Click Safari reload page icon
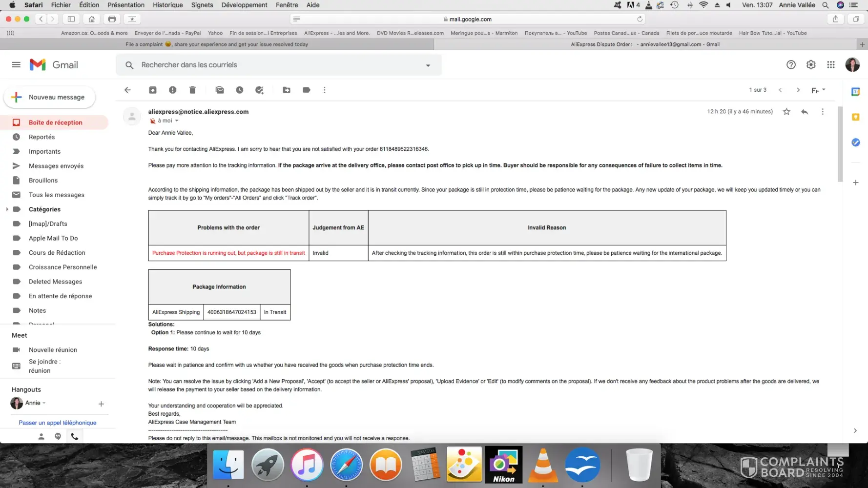This screenshot has height=488, width=868. pos(640,19)
